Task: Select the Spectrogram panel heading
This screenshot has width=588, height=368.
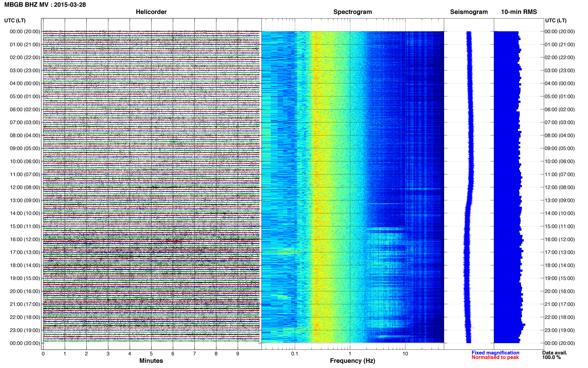Action: [x=352, y=12]
